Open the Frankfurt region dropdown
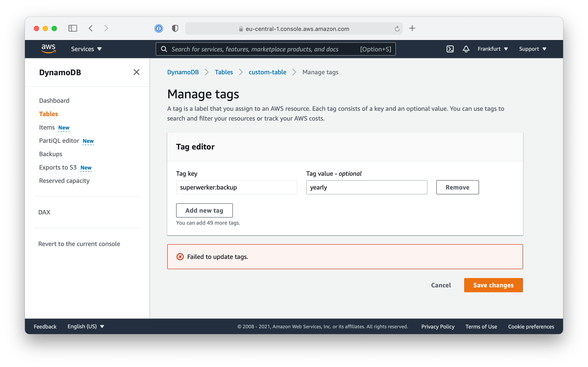 tap(493, 49)
